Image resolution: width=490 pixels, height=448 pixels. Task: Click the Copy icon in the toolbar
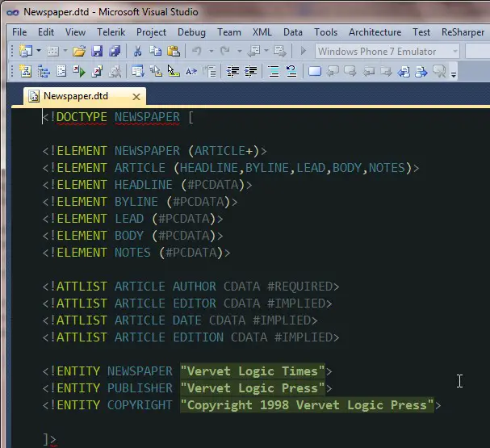click(x=155, y=51)
